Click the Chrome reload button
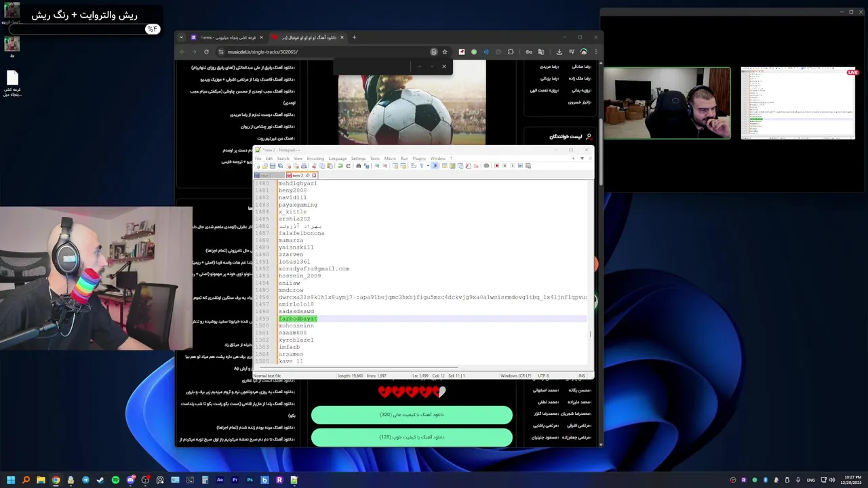 tap(206, 52)
